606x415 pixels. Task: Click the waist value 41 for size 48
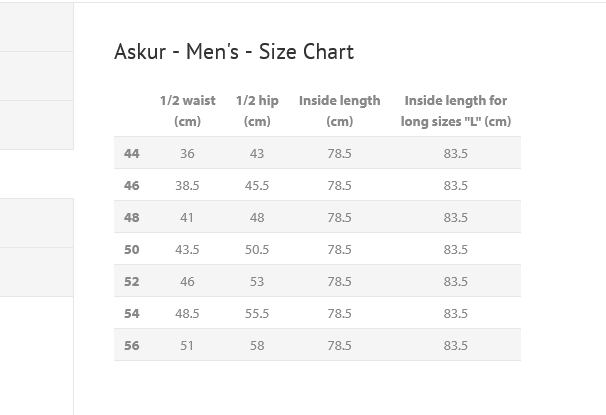point(187,217)
